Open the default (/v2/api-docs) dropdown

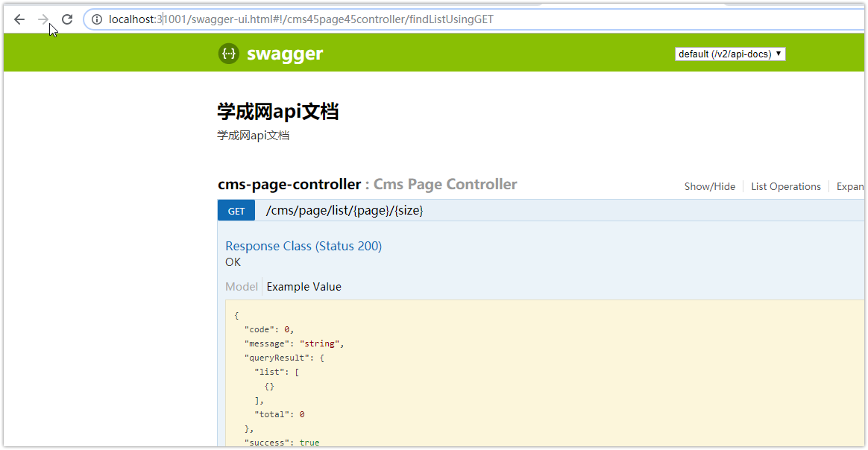[x=729, y=54]
